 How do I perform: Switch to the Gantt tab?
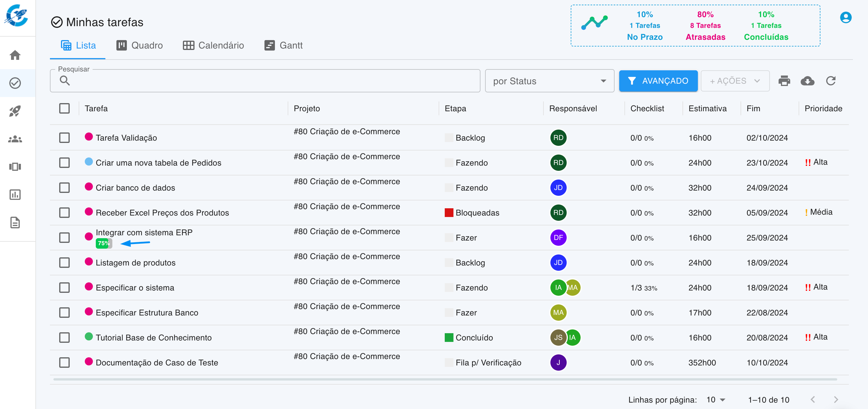[x=284, y=46]
